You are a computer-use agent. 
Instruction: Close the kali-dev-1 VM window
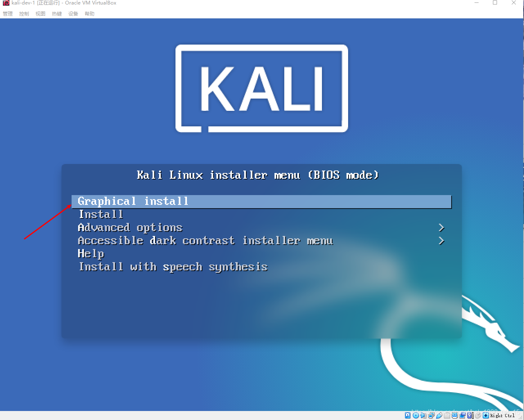[x=514, y=3]
